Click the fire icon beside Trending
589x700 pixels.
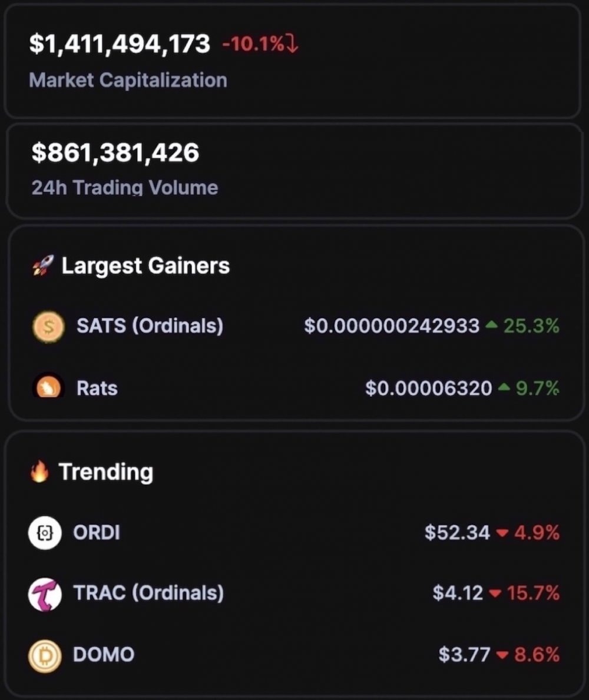39,472
